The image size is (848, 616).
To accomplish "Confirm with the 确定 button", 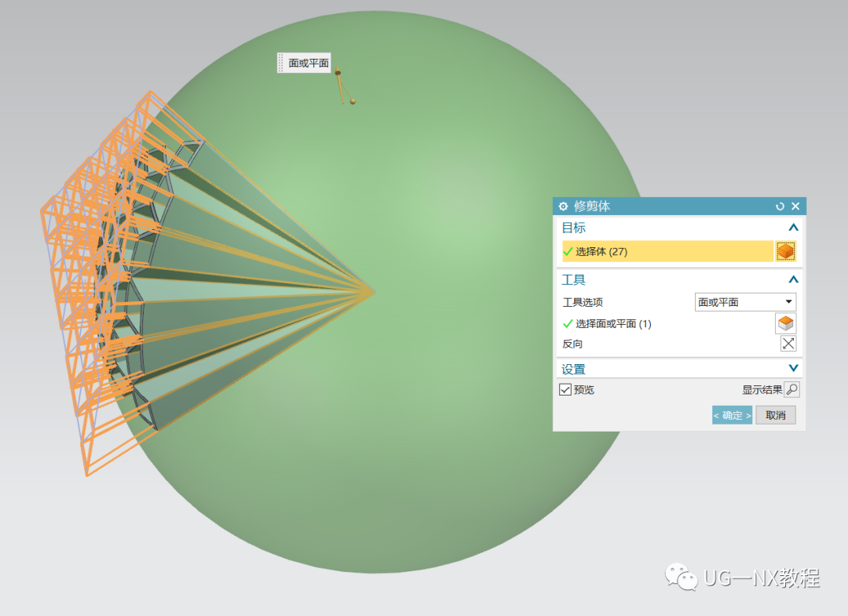I will click(x=733, y=415).
